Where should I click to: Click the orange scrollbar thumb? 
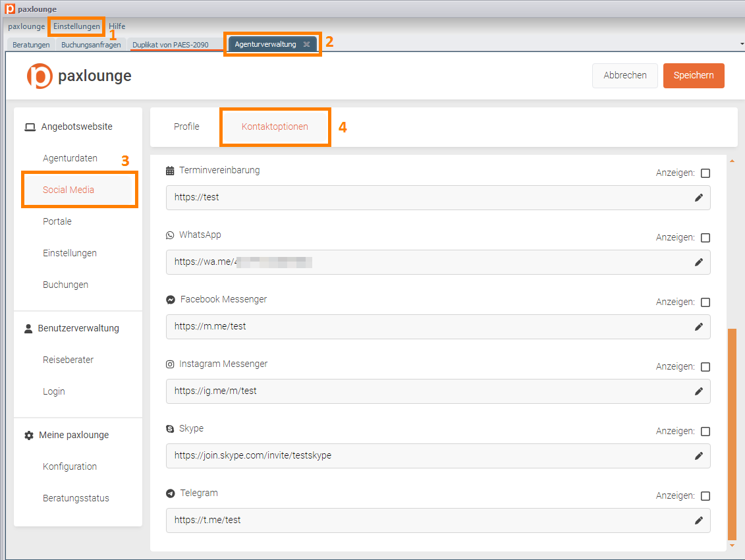[x=732, y=434]
